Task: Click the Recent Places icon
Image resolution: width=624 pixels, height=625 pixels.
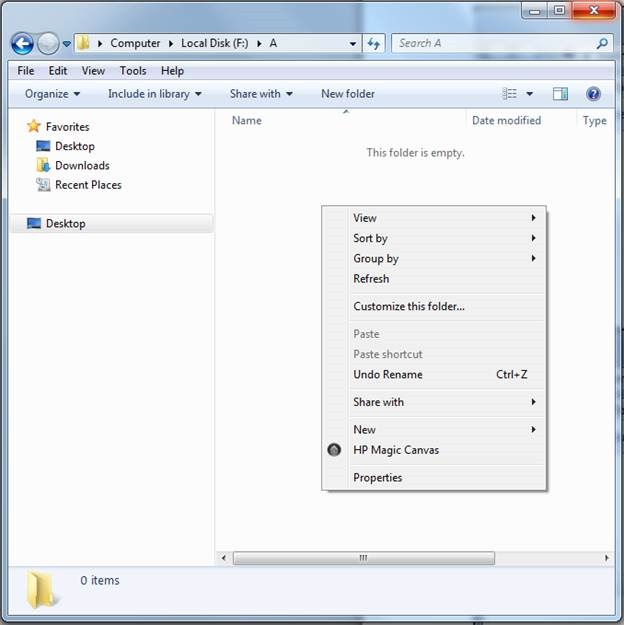Action: pos(43,185)
